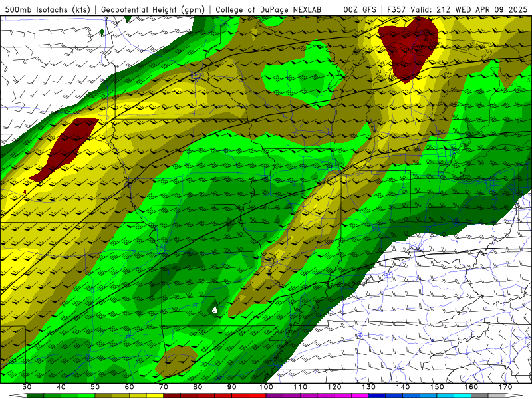The height and width of the screenshot is (399, 532).
Task: Click the '100' legend scale value
Action: coord(266,387)
